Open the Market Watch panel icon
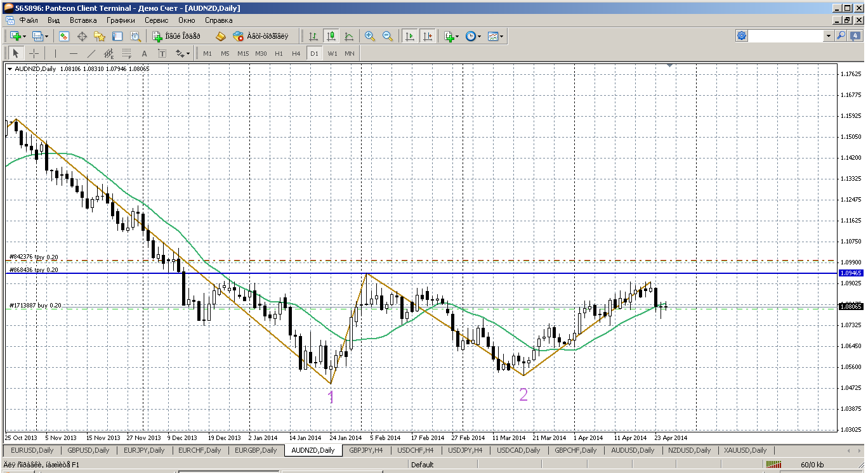The height and width of the screenshot is (473, 868). [63, 37]
